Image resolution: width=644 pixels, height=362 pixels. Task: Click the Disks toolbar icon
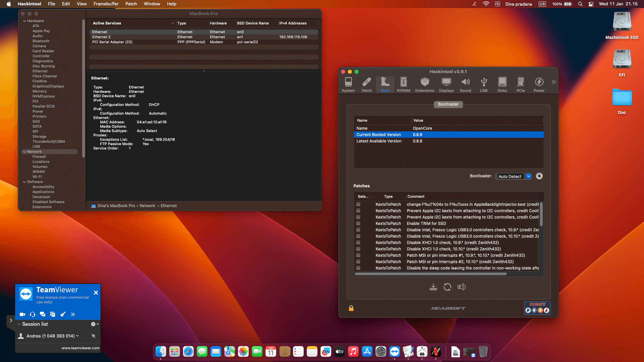tap(502, 84)
